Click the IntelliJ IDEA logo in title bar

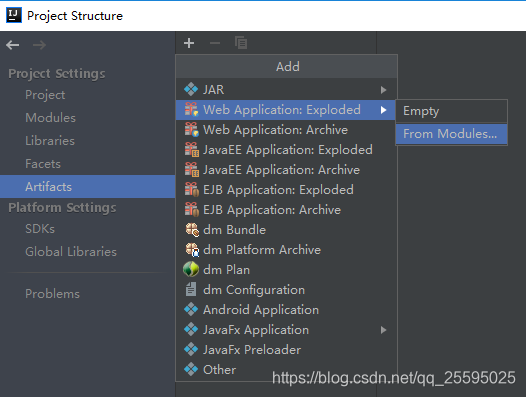point(14,15)
